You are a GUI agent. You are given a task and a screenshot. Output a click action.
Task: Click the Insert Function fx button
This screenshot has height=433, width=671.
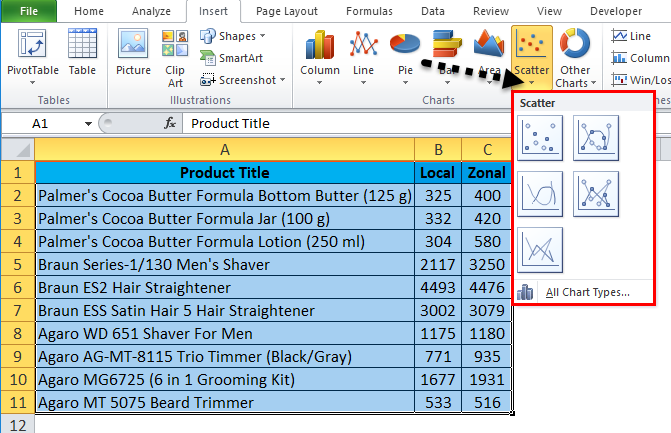[169, 124]
